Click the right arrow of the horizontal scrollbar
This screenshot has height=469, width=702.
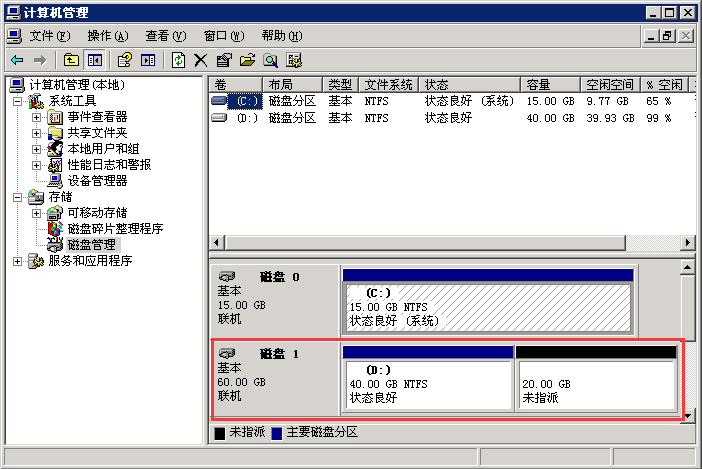687,243
